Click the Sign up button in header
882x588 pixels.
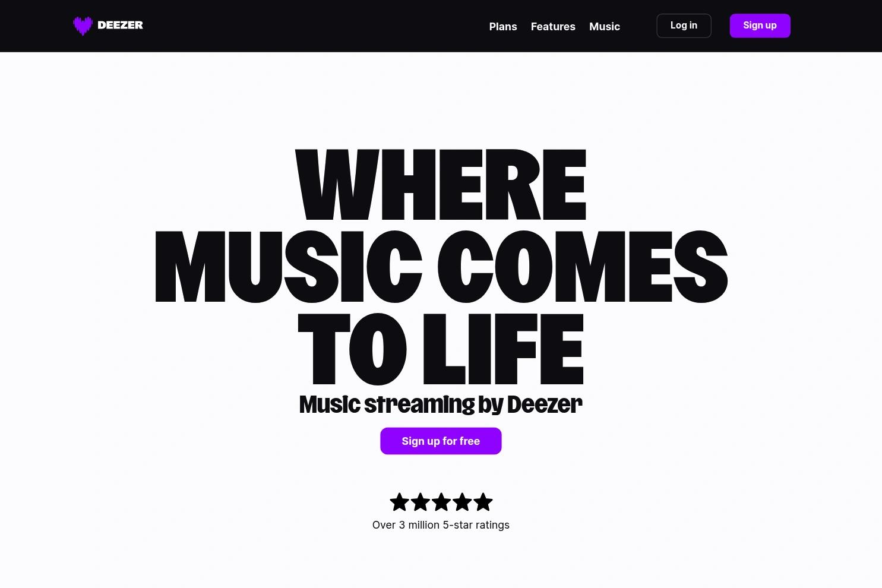click(x=760, y=26)
